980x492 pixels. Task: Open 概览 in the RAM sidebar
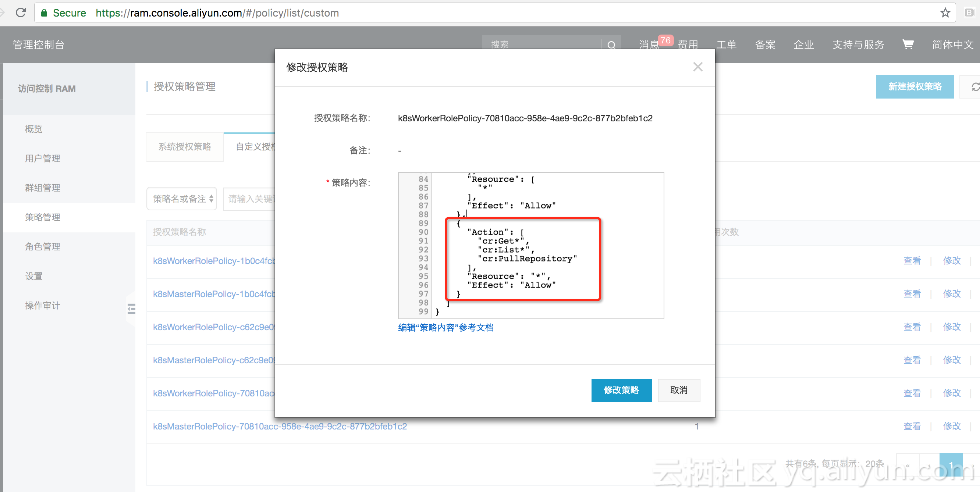point(34,129)
